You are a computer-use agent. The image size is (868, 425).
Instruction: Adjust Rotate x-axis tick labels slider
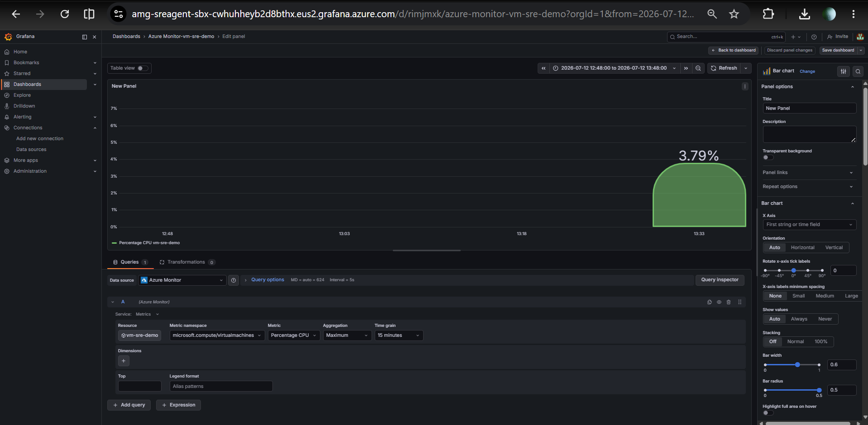tap(794, 270)
